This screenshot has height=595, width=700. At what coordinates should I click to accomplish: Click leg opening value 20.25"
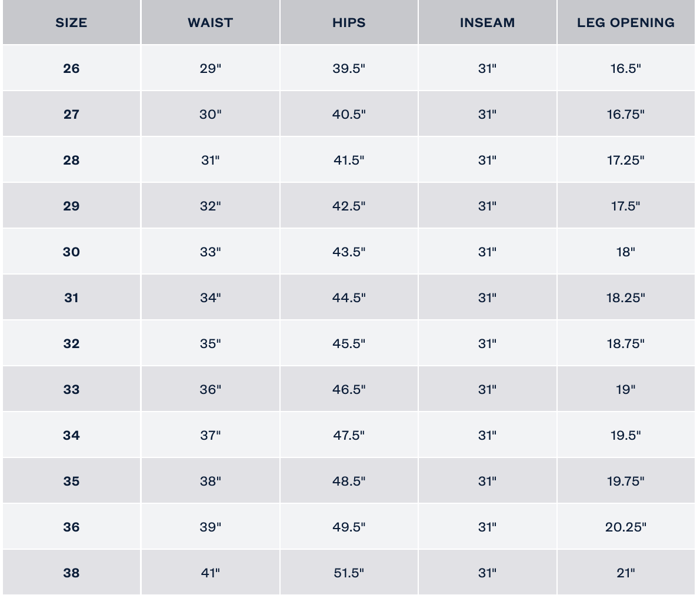coord(625,527)
